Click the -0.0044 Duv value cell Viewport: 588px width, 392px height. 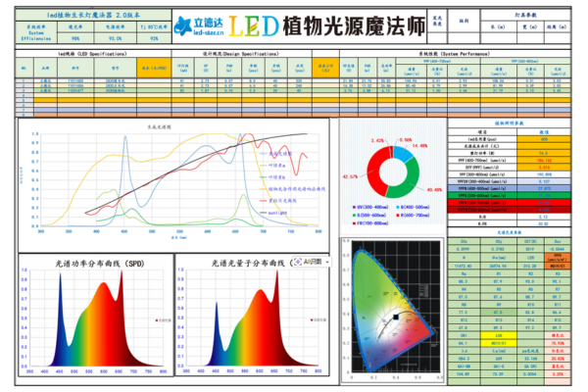coord(558,249)
